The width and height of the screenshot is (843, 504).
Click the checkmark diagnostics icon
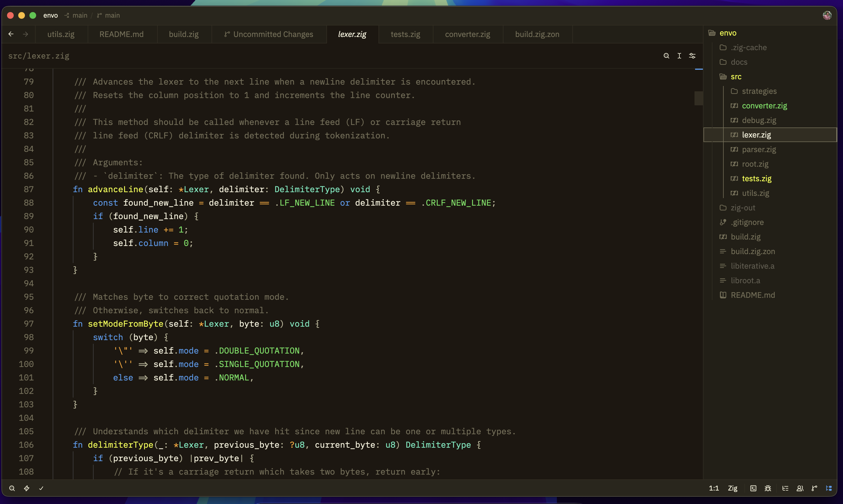41,488
